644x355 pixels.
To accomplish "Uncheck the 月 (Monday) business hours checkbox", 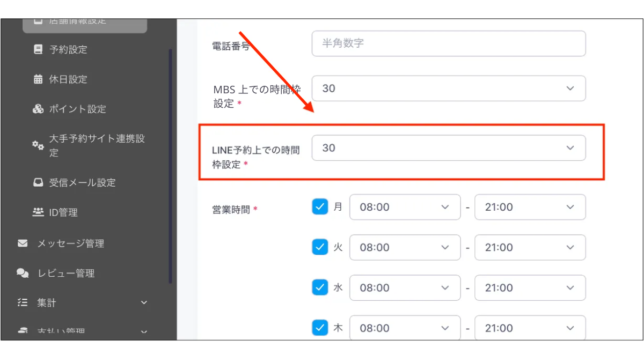I will [x=320, y=206].
